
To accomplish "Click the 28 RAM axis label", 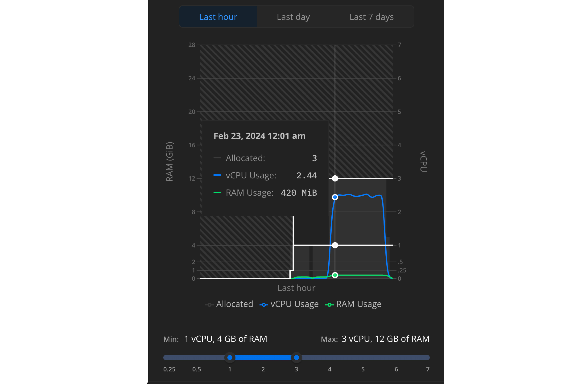I will click(x=192, y=45).
